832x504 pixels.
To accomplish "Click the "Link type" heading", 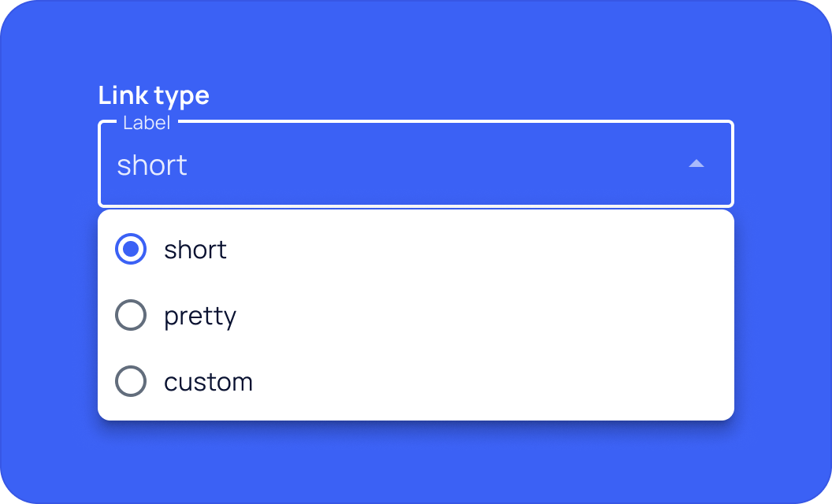I will 154,95.
